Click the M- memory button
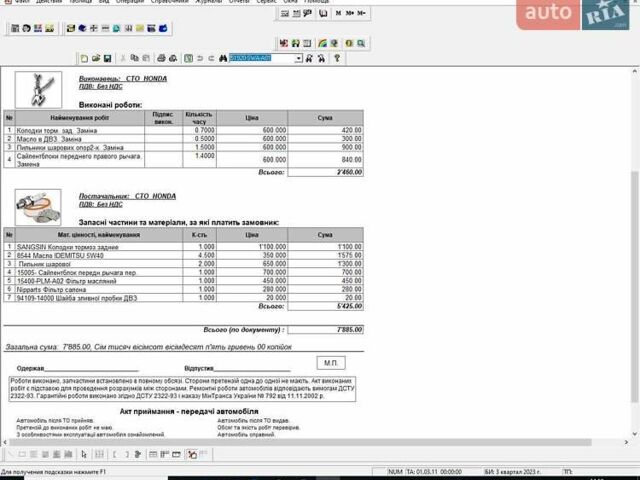Image resolution: width=640 pixels, height=480 pixels. click(360, 14)
